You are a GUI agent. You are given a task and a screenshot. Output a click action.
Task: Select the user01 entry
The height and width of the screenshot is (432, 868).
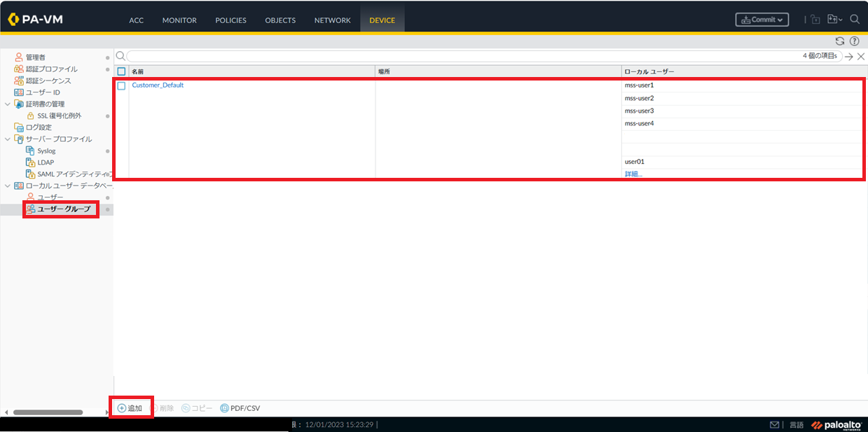pyautogui.click(x=635, y=162)
